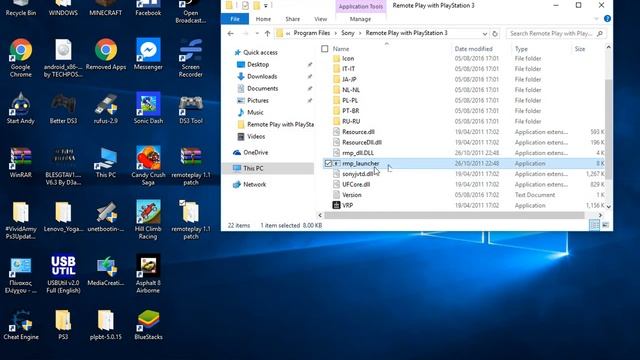Select the rufus-2.9 desktop icon
640x360 pixels.
click(106, 108)
